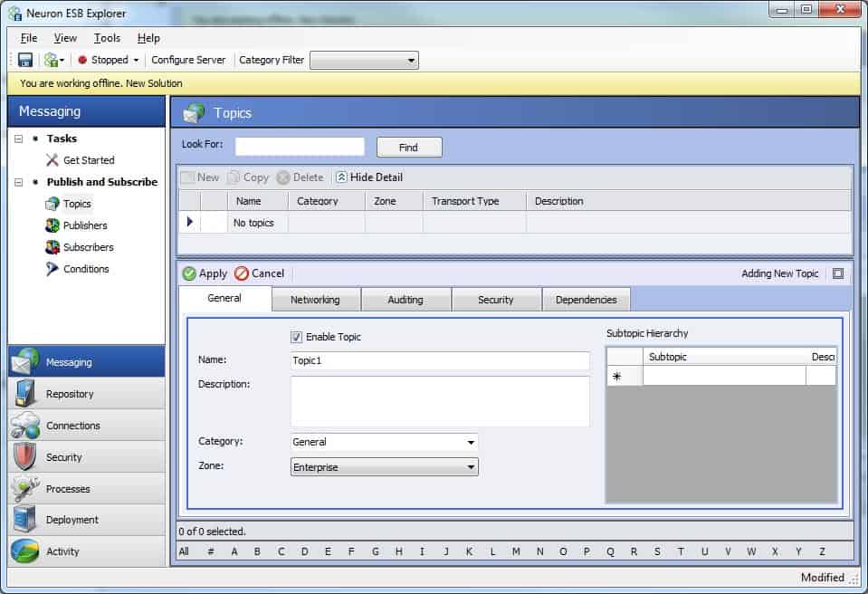Click the Publishers tree icon
This screenshot has height=594, width=868.
click(x=52, y=225)
